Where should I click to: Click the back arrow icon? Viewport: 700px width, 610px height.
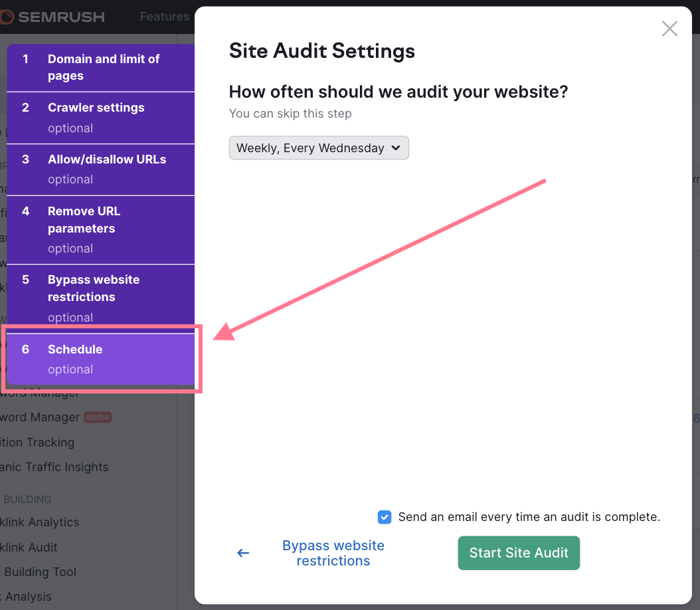[243, 553]
